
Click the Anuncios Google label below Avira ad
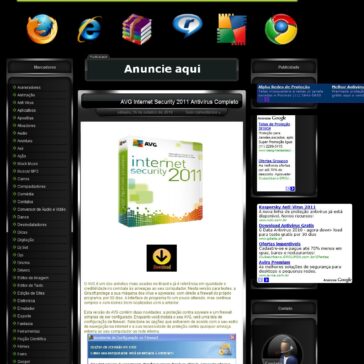click(x=337, y=280)
